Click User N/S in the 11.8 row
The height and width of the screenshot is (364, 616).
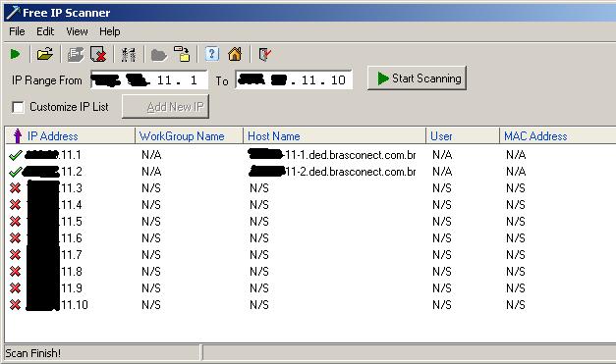442,272
